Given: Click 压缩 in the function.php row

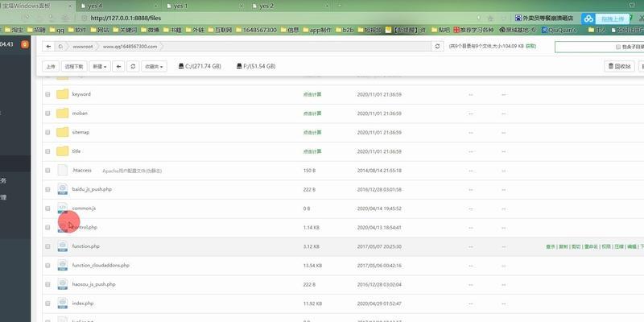Looking at the screenshot, I should click(x=619, y=246).
